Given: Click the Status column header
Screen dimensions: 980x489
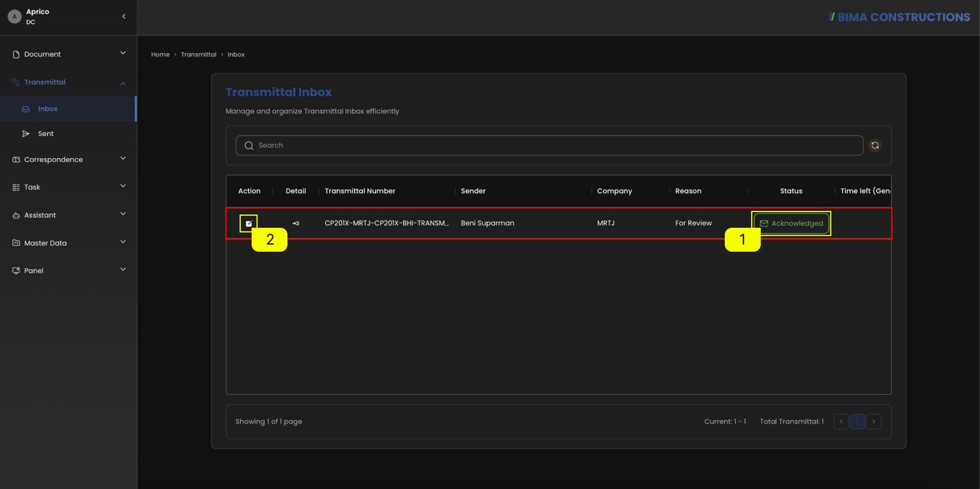Looking at the screenshot, I should 791,191.
